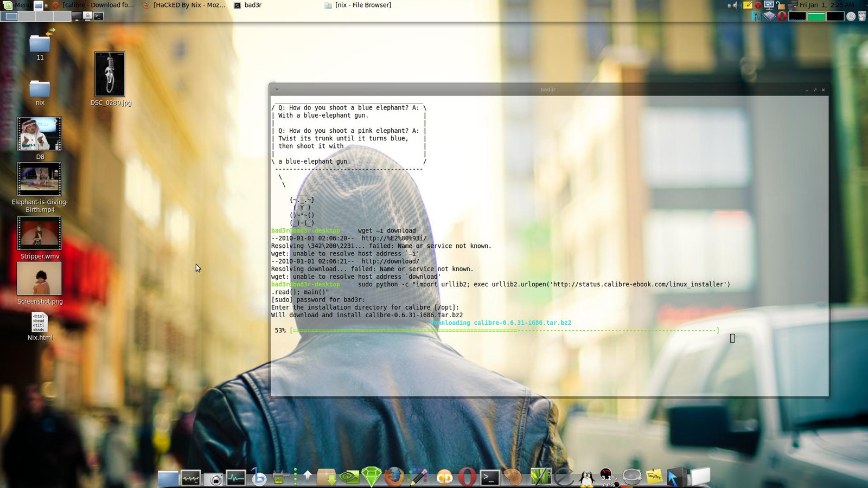Open the system monitor waveform dock icon
The height and width of the screenshot is (488, 868).
(x=191, y=478)
